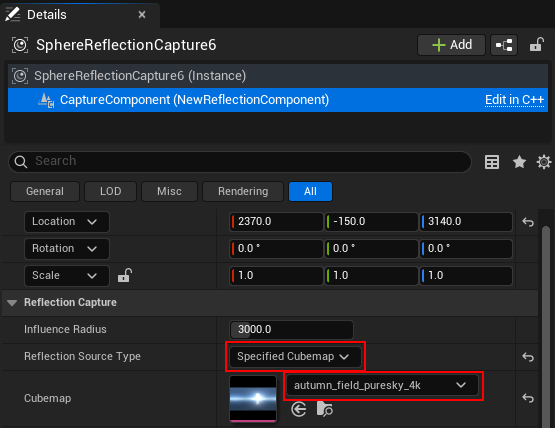Use selected asset arrow for Cubemap
The height and width of the screenshot is (428, 555).
(299, 410)
